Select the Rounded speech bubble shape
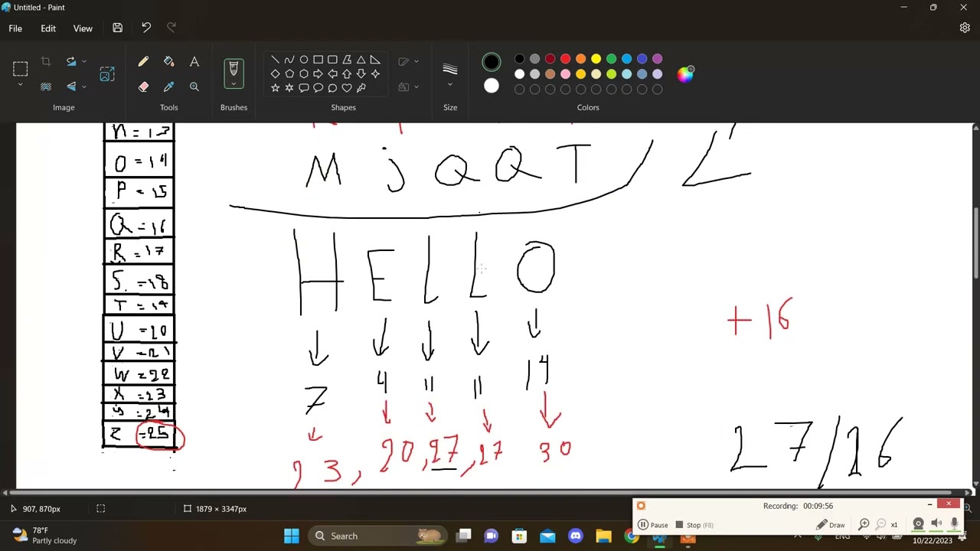The width and height of the screenshot is (980, 551). (304, 88)
